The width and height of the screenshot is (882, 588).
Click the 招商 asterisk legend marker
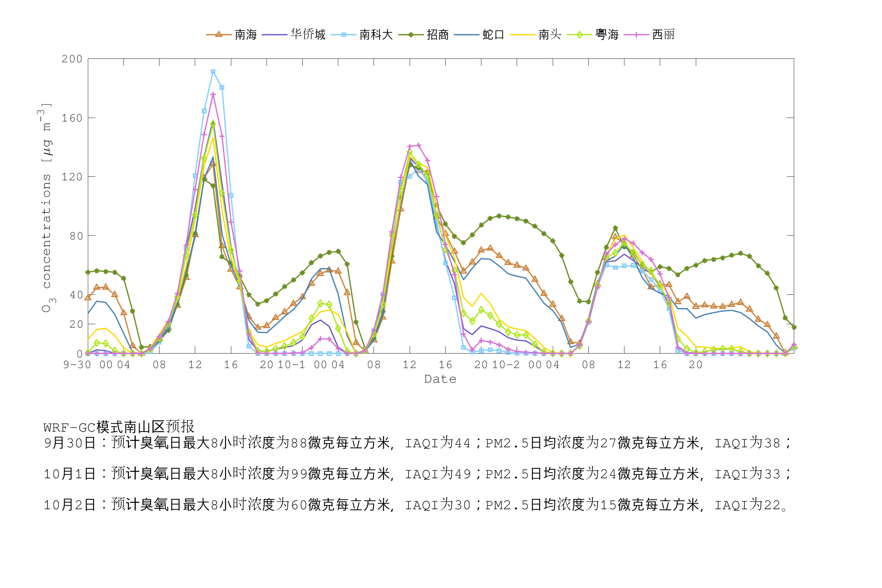[x=410, y=34]
